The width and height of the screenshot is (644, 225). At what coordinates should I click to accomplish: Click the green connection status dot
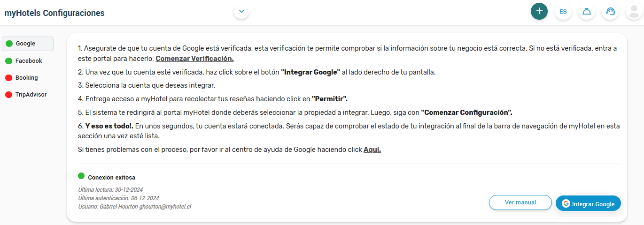81,176
